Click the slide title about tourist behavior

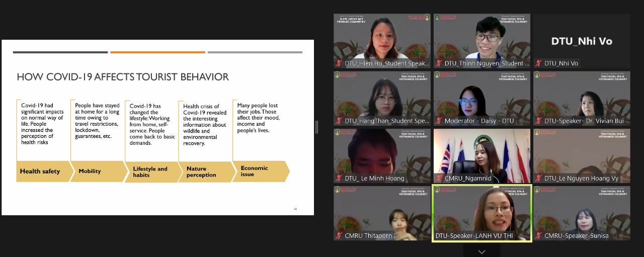point(123,77)
